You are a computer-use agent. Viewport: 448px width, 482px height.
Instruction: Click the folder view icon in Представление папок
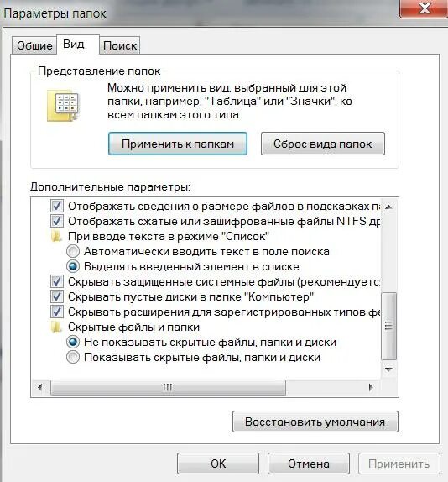(x=63, y=106)
